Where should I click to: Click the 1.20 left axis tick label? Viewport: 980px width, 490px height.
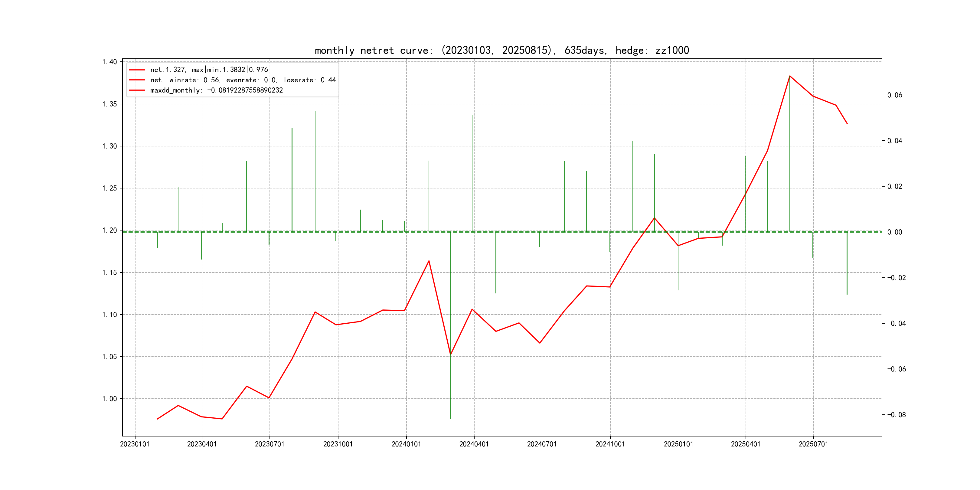pyautogui.click(x=109, y=230)
